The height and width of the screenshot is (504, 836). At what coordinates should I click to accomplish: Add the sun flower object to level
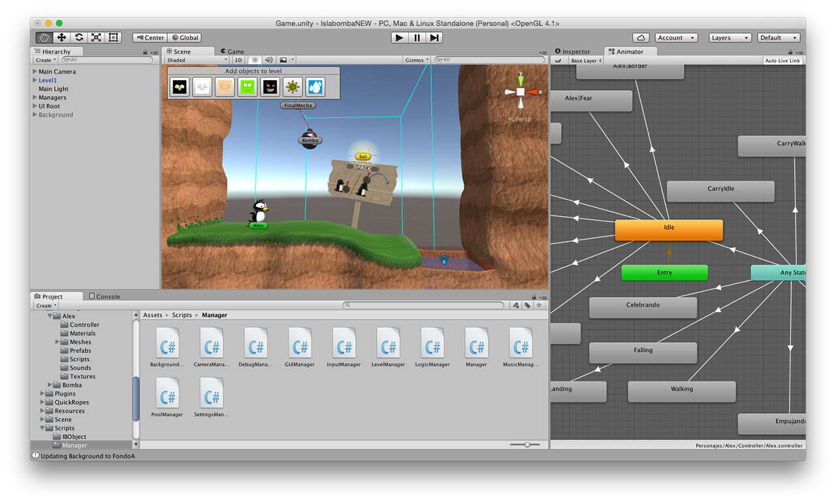[x=292, y=87]
